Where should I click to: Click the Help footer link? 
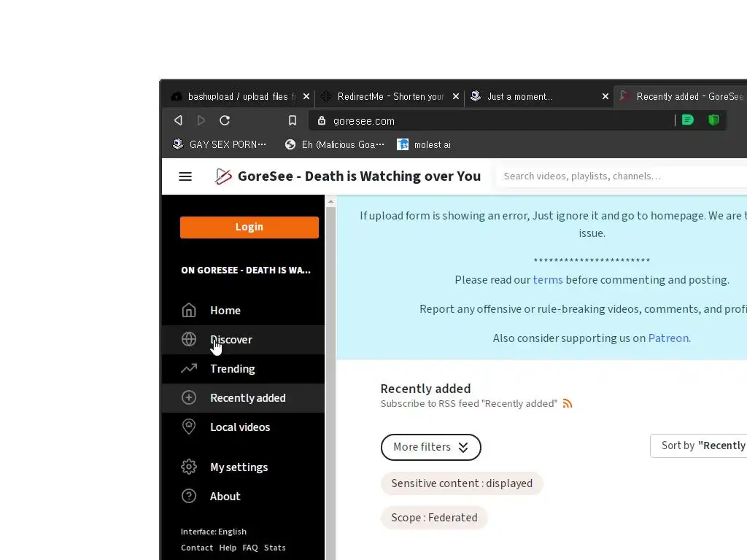[x=228, y=548]
